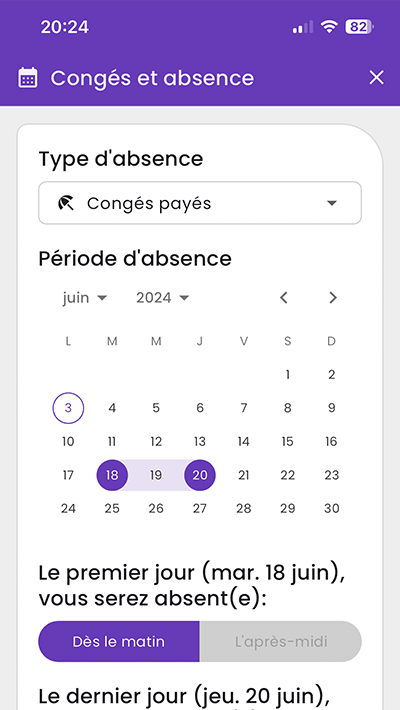Go to the previous month with left chevron
Viewport: 400px width, 710px height.
click(284, 297)
